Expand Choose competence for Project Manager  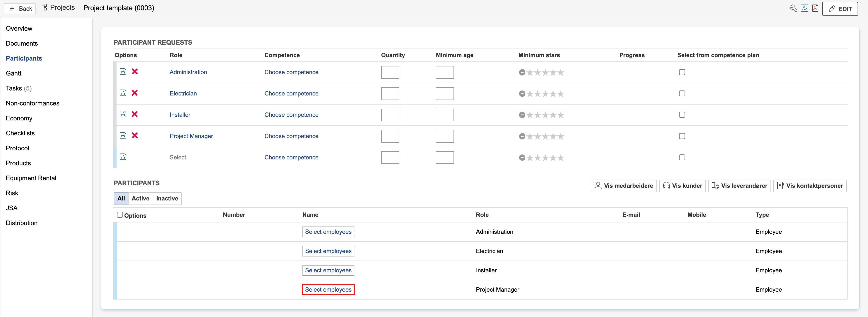[x=291, y=136]
